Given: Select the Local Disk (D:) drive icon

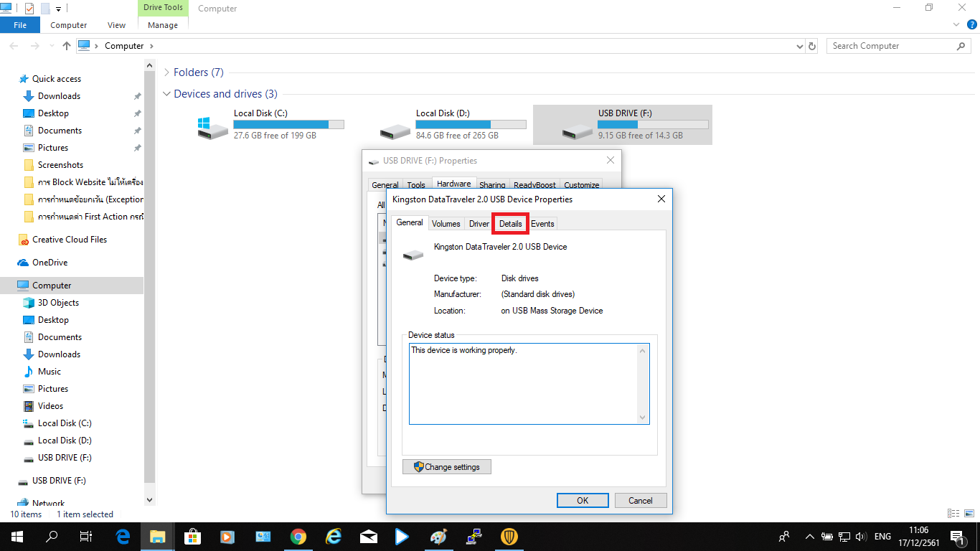Looking at the screenshot, I should [395, 131].
